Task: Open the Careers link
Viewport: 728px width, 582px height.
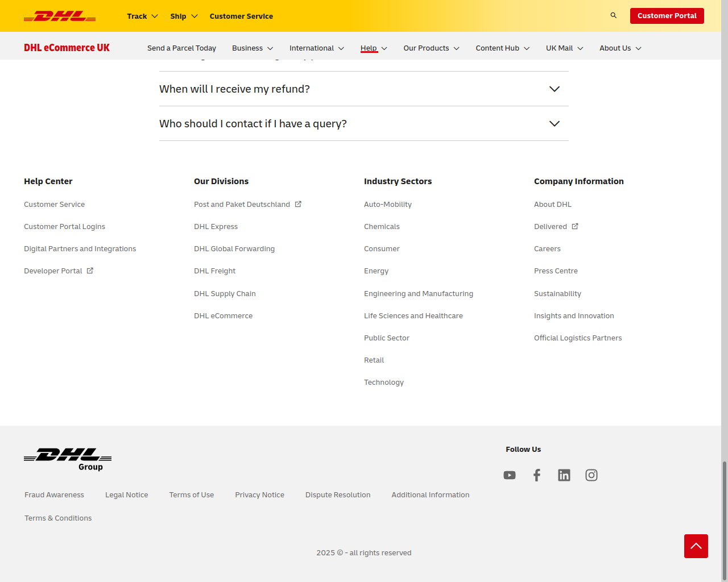Action: (x=548, y=248)
